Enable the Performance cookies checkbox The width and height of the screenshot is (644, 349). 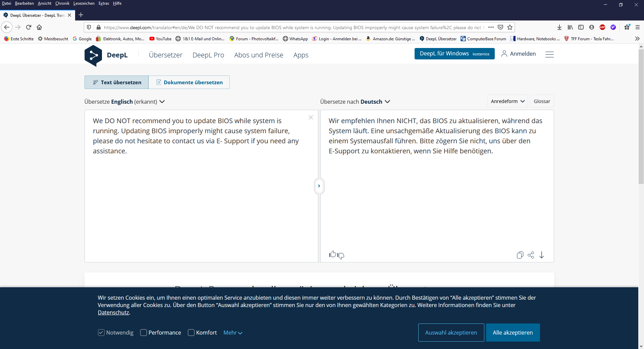[x=143, y=333]
